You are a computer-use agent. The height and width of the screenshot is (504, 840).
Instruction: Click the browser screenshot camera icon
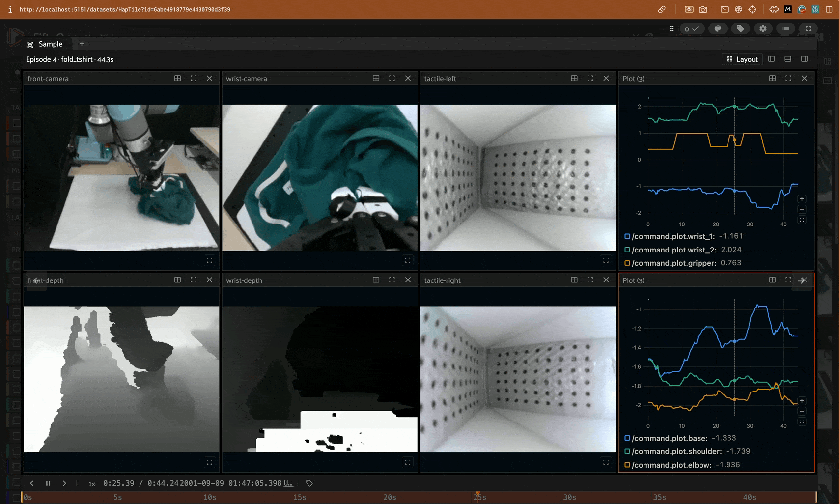(x=703, y=9)
